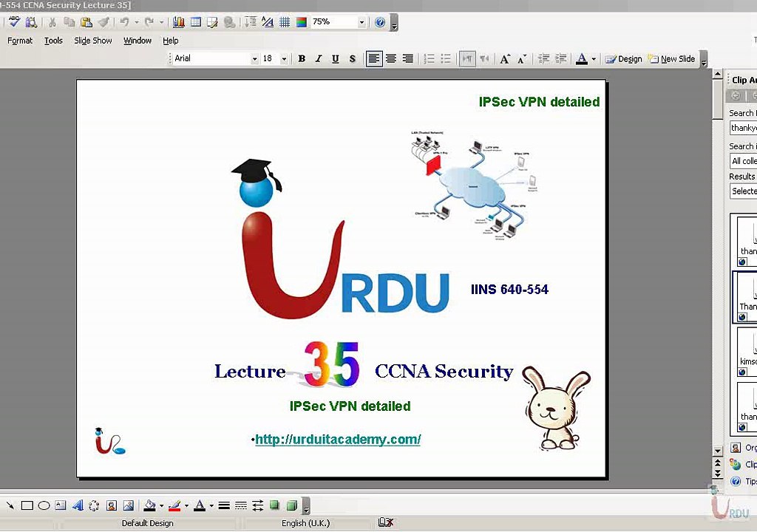Open the Arial font name dropdown
The image size is (757, 532).
[254, 59]
